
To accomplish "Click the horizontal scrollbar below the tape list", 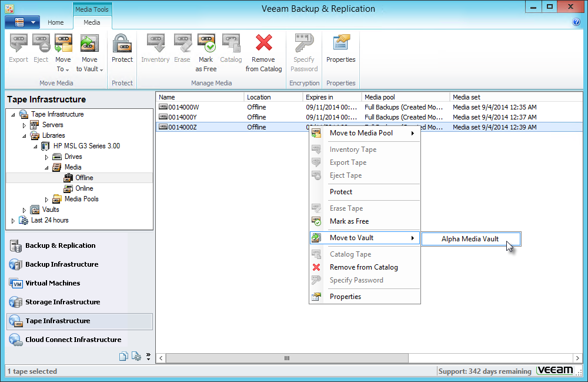I will (286, 358).
